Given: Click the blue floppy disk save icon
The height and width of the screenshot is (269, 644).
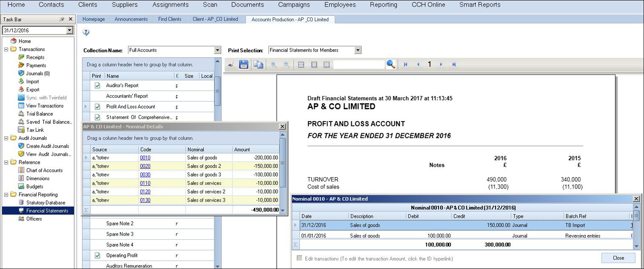Looking at the screenshot, I should pos(244,65).
